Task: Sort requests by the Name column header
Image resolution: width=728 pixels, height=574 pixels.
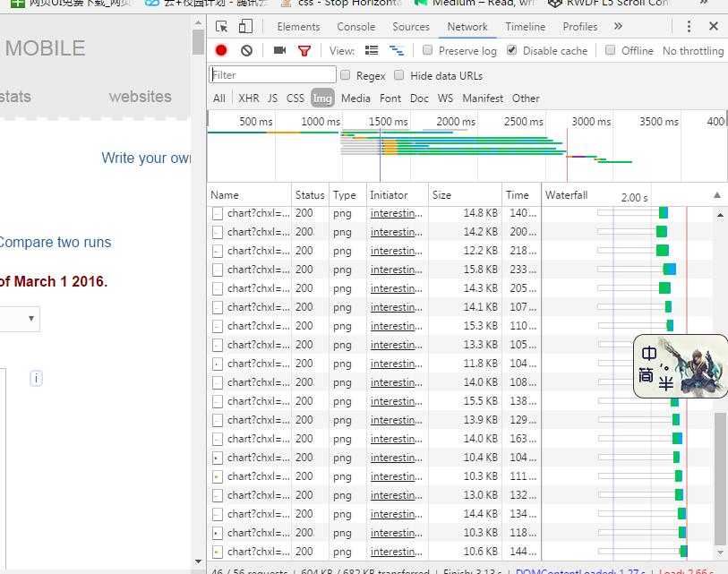Action: point(249,195)
